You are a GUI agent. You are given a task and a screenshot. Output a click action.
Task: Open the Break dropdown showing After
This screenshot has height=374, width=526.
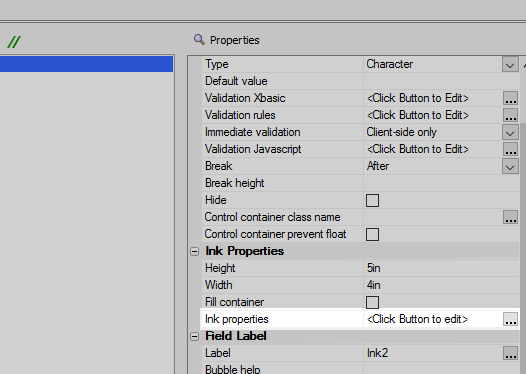point(510,166)
